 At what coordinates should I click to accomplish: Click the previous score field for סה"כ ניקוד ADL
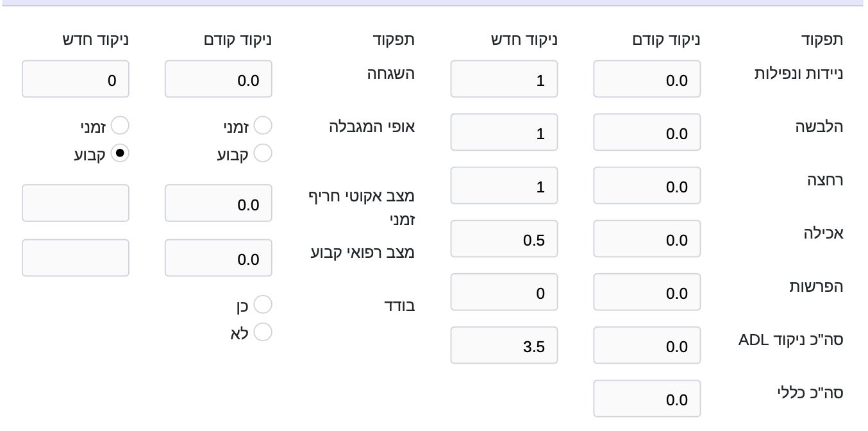pyautogui.click(x=647, y=345)
